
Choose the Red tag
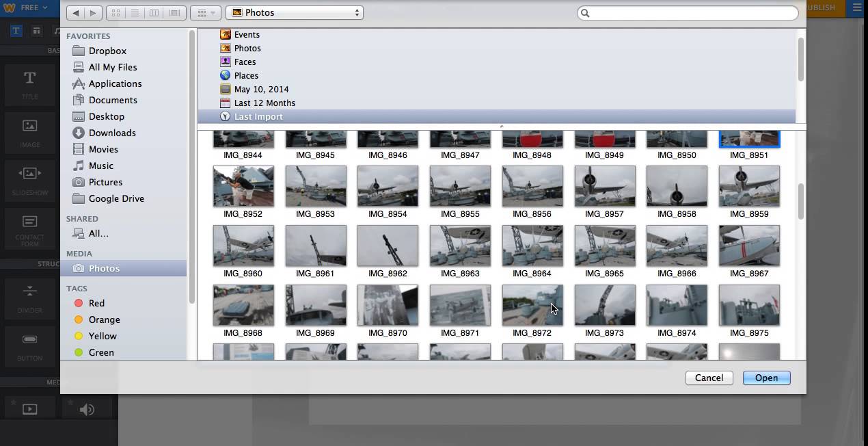tap(96, 303)
